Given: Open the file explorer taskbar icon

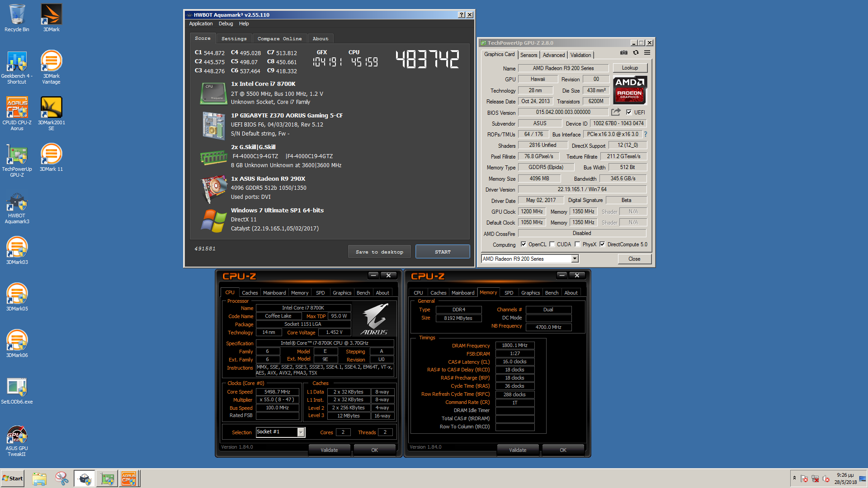Looking at the screenshot, I should click(x=39, y=479).
